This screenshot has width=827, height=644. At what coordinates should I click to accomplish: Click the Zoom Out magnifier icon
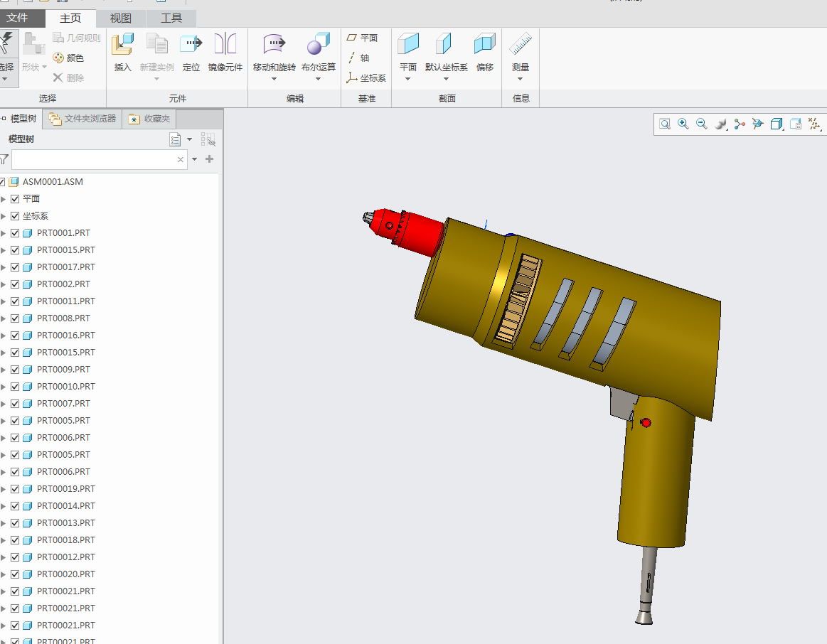pos(701,124)
